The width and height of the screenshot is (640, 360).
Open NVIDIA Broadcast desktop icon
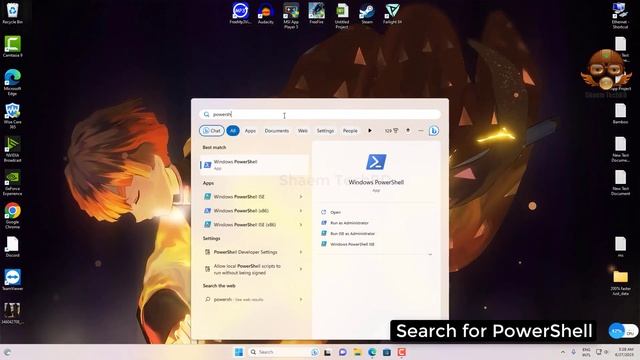[12, 149]
